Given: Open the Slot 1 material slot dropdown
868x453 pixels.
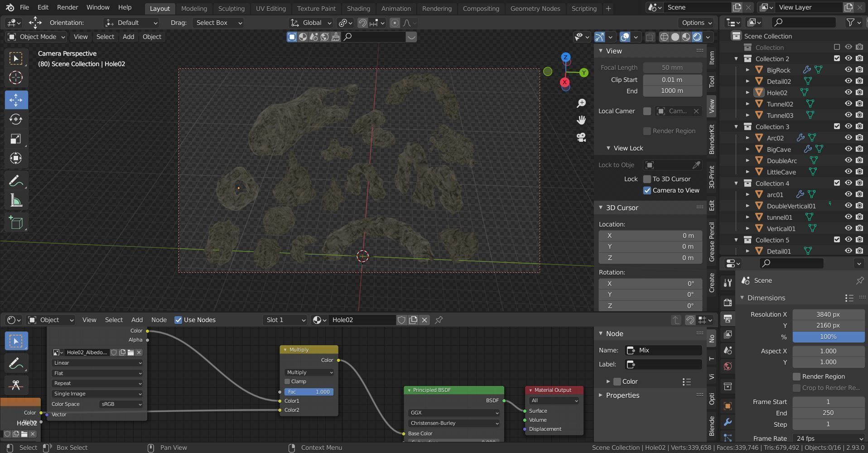Looking at the screenshot, I should point(285,320).
